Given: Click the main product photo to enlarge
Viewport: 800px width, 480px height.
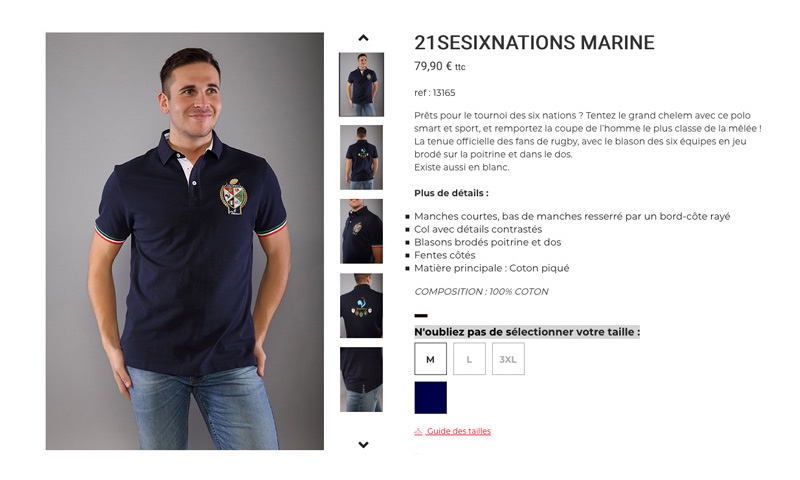Looking at the screenshot, I should (185, 241).
